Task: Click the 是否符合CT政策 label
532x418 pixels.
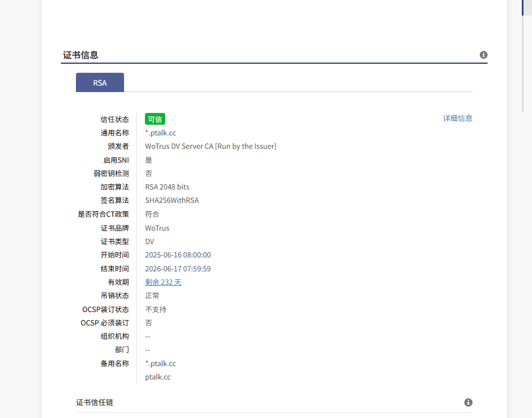Action: (104, 214)
